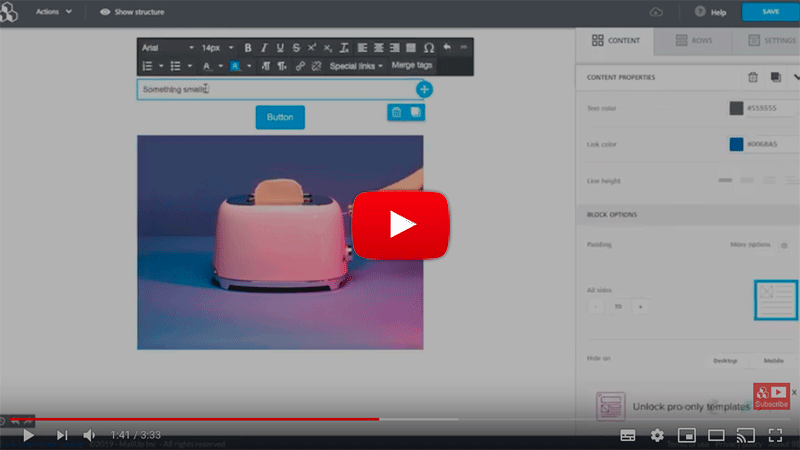Apply superscript formatting
The height and width of the screenshot is (450, 800).
[312, 47]
